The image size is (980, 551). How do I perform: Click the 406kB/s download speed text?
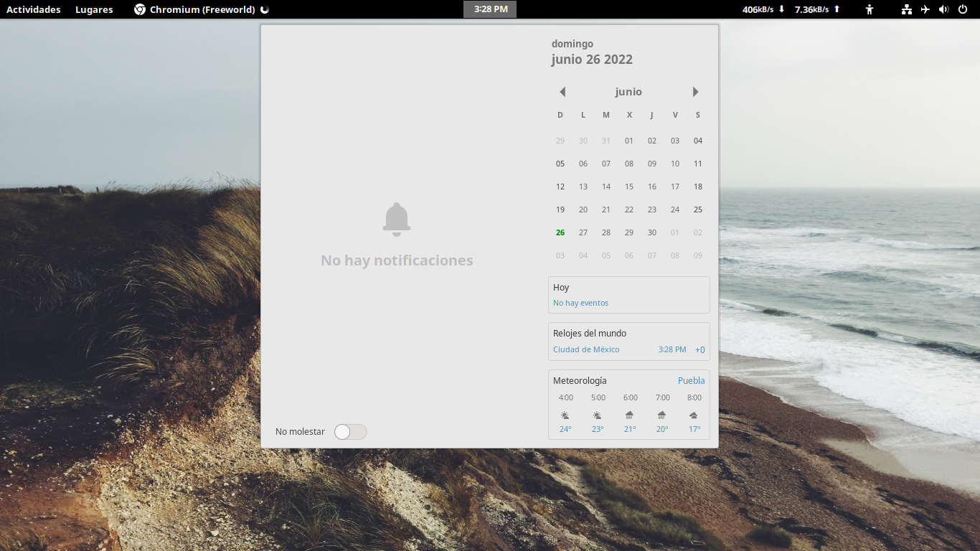759,9
